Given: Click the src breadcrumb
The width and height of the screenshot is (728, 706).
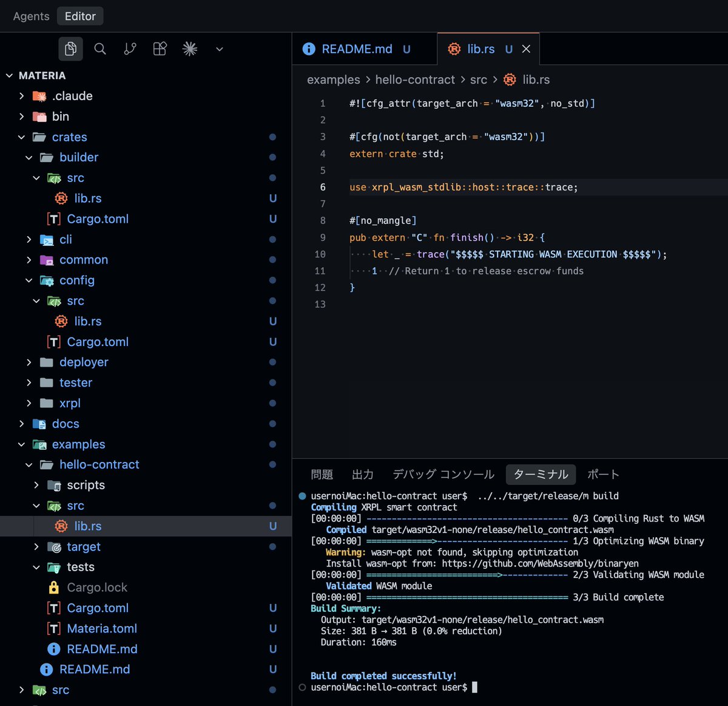Looking at the screenshot, I should [x=479, y=80].
